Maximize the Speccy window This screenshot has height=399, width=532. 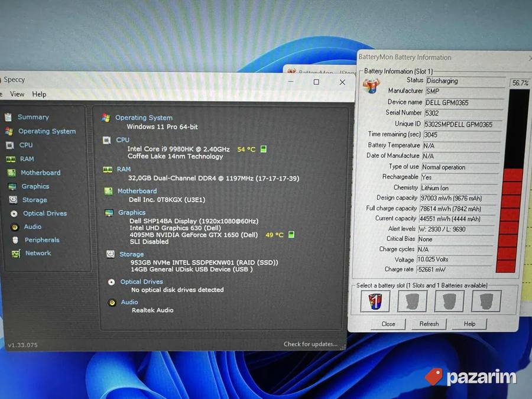(316, 82)
